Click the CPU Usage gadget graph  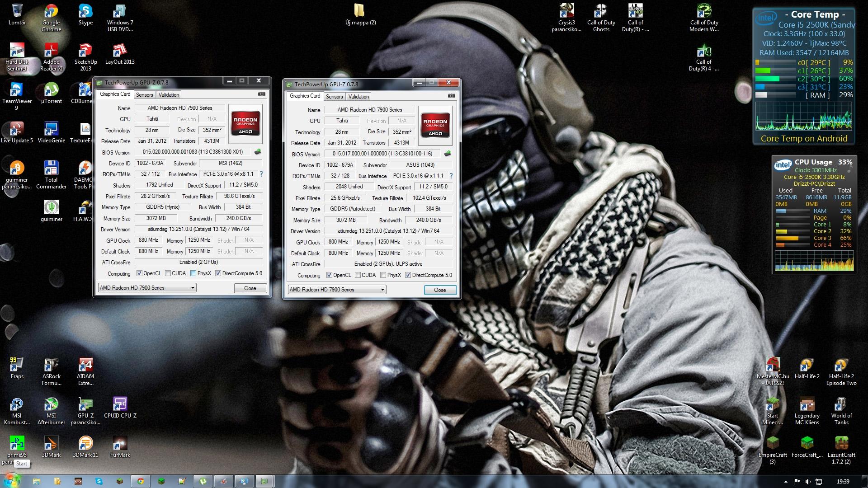(x=814, y=261)
